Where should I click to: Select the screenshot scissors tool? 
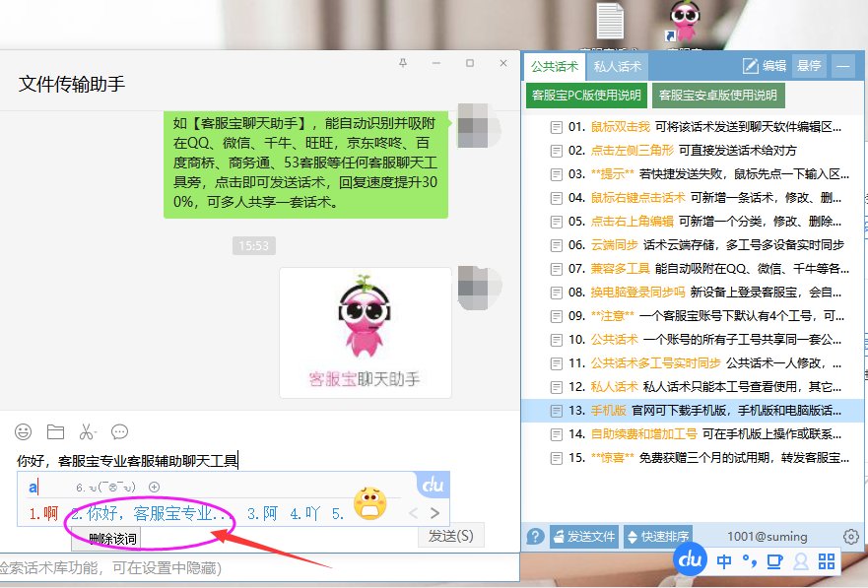(87, 431)
